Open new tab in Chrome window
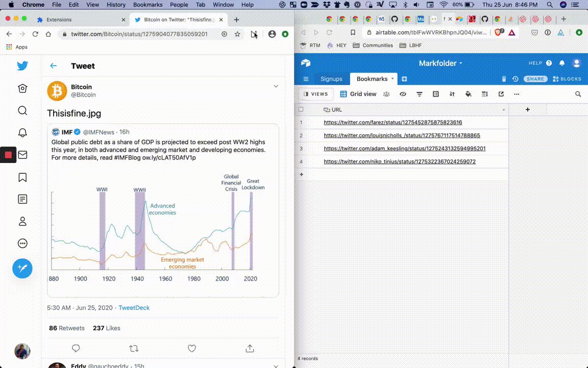Screen dimensions: 588x368 click(236, 19)
